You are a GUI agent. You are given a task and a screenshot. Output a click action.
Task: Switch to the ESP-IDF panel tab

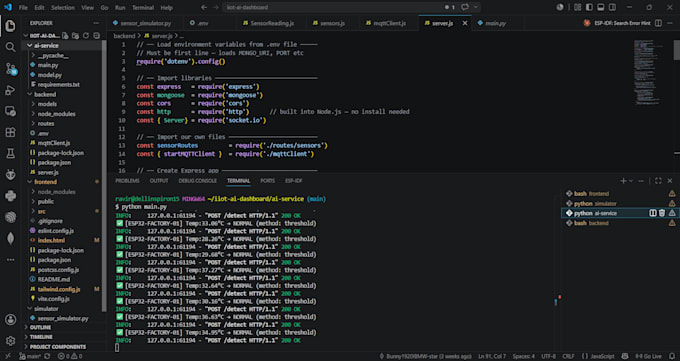(x=294, y=181)
